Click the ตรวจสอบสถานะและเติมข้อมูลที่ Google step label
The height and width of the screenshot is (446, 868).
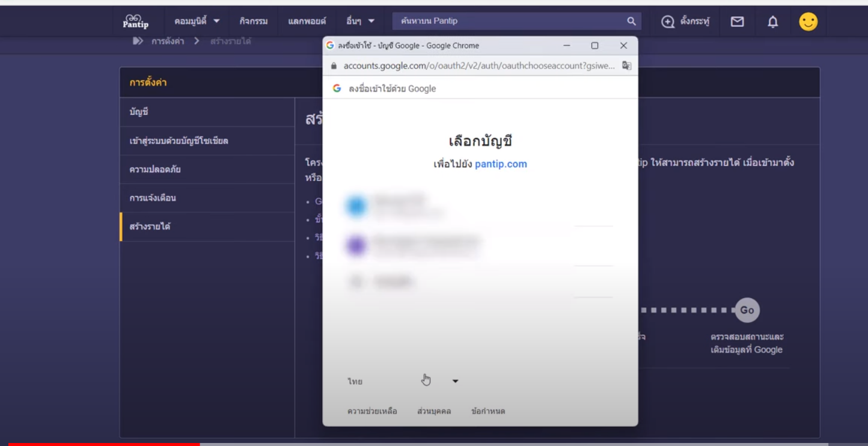[x=747, y=343]
